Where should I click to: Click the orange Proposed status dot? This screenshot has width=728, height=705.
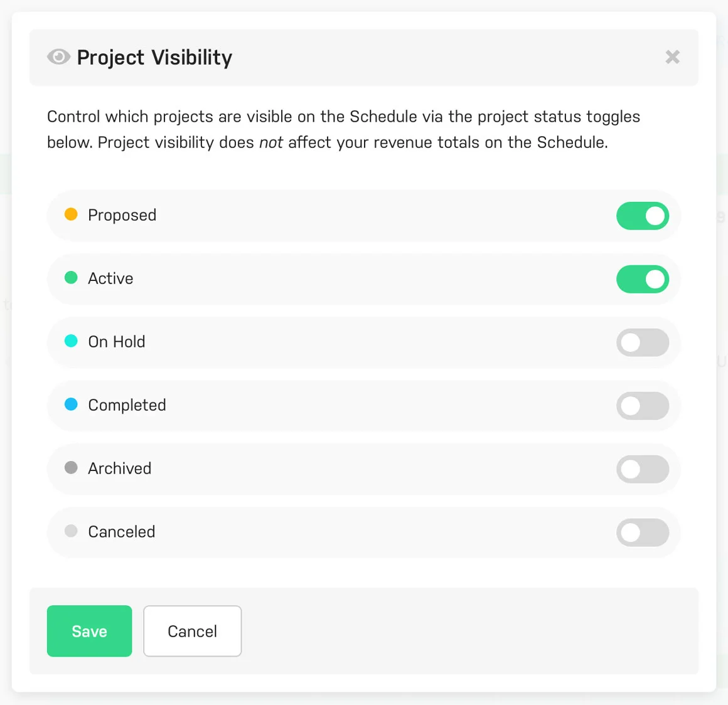pyautogui.click(x=71, y=214)
